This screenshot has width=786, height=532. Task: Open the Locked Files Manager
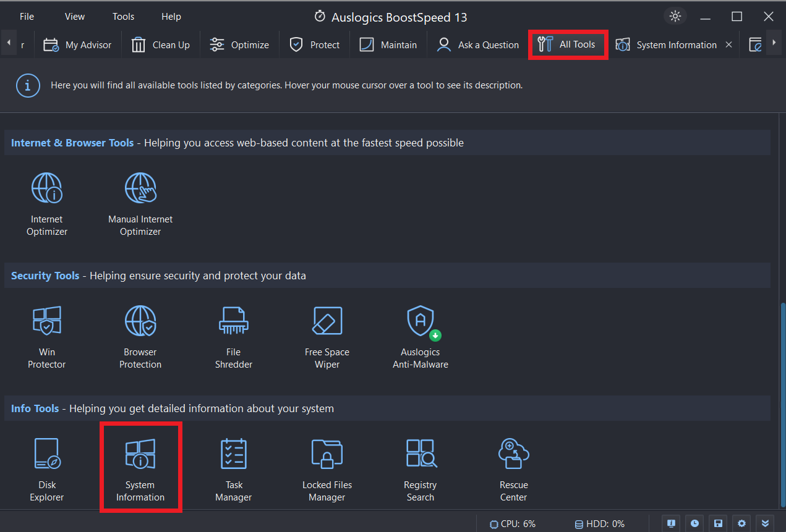coord(327,470)
